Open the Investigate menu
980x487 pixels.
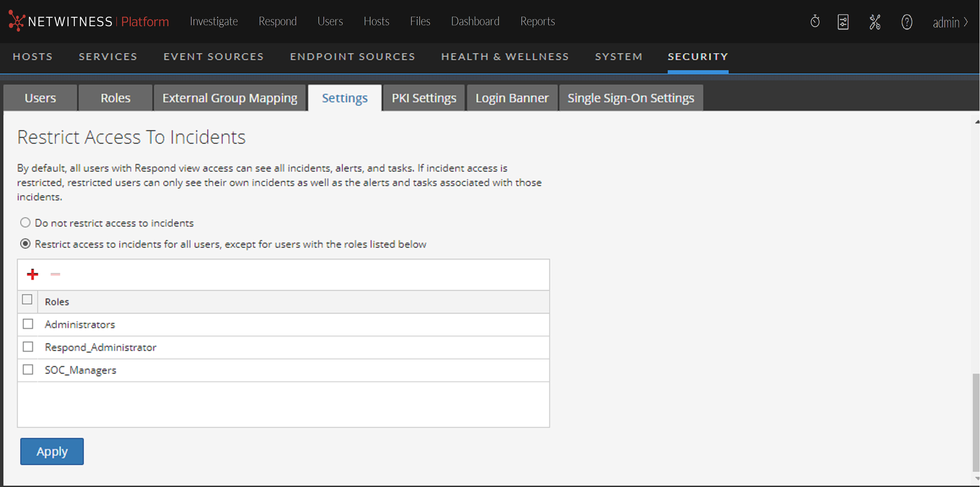(214, 21)
